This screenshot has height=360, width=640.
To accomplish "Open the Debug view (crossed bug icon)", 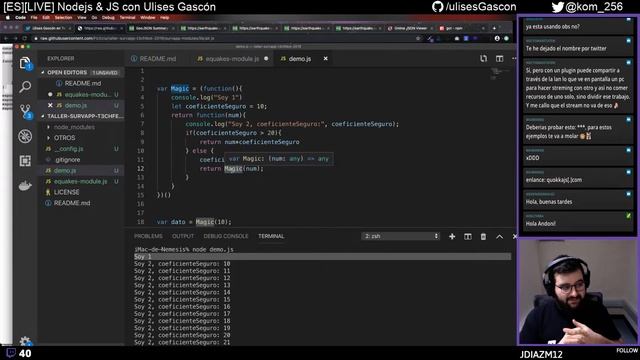I will [x=25, y=136].
